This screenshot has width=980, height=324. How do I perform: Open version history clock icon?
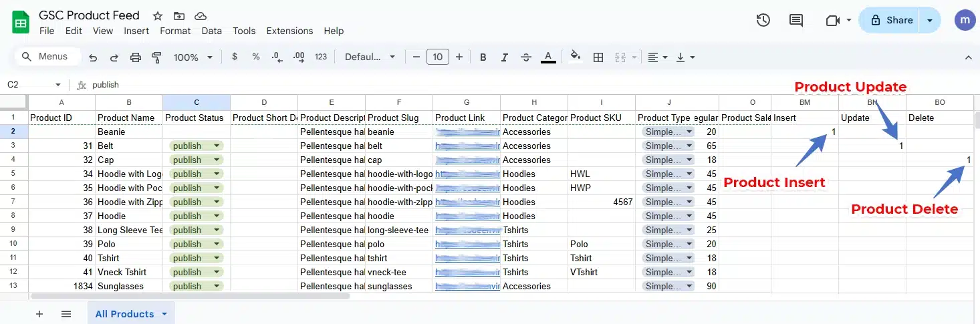763,20
